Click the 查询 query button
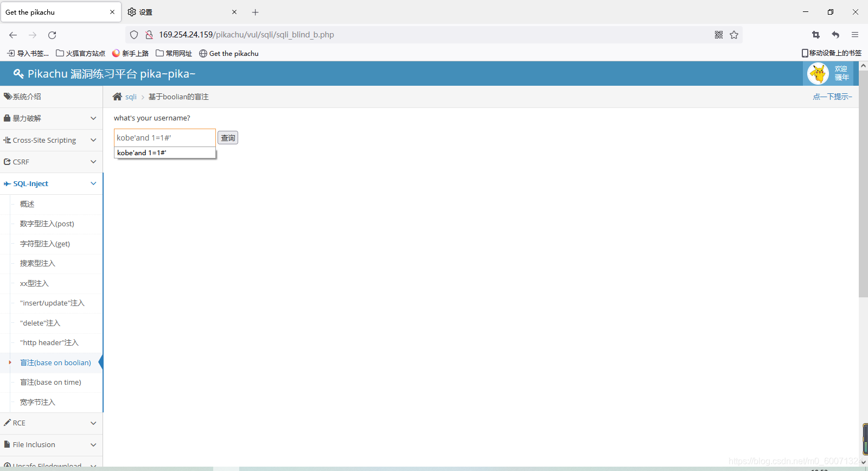The height and width of the screenshot is (471, 868). pos(228,138)
